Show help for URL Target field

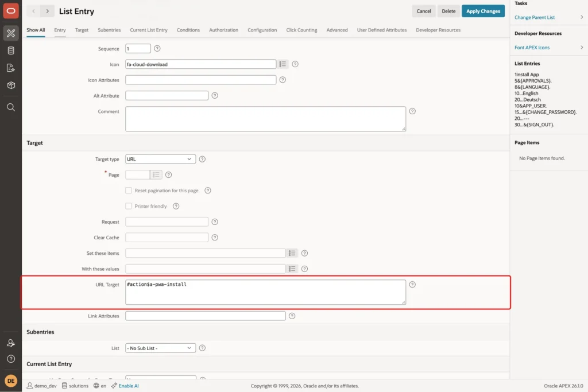[412, 285]
